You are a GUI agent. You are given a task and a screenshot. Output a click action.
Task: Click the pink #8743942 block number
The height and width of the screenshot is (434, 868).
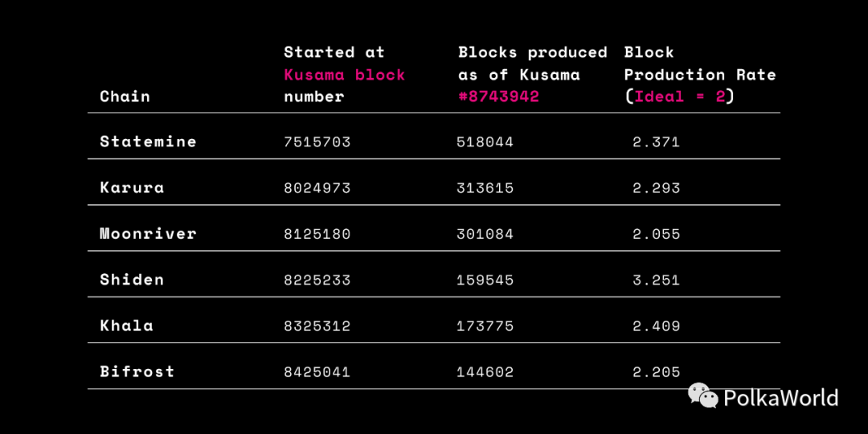[x=499, y=97]
